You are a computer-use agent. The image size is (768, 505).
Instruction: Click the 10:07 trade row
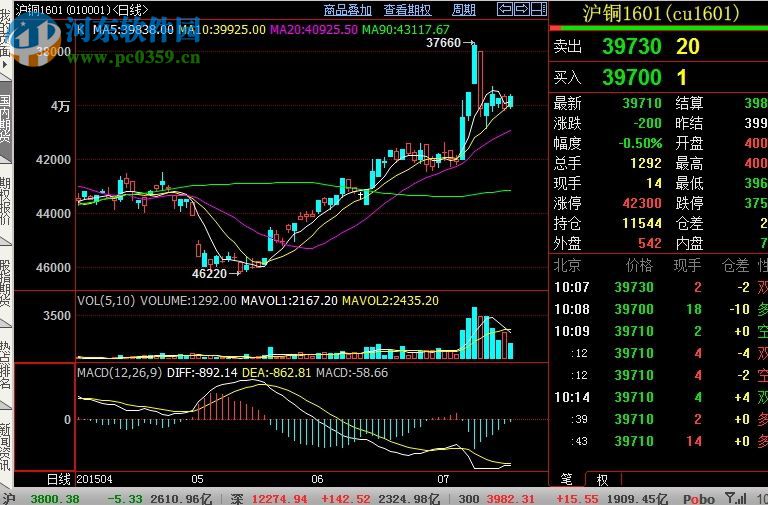pyautogui.click(x=659, y=287)
